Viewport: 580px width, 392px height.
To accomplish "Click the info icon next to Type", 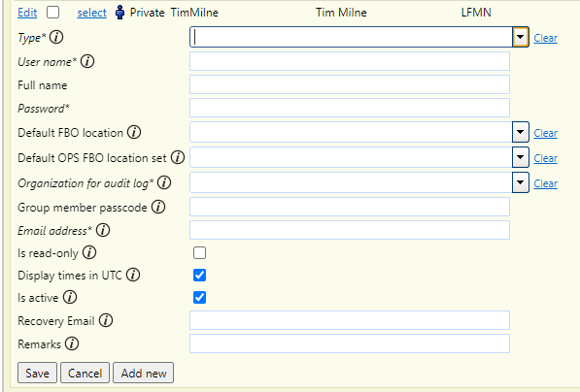I will click(x=56, y=37).
